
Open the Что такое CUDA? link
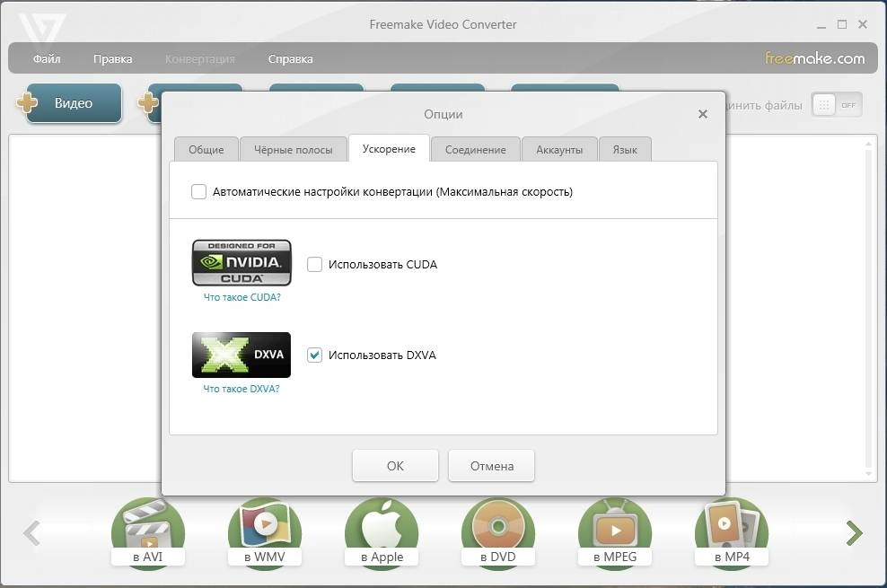(x=242, y=297)
